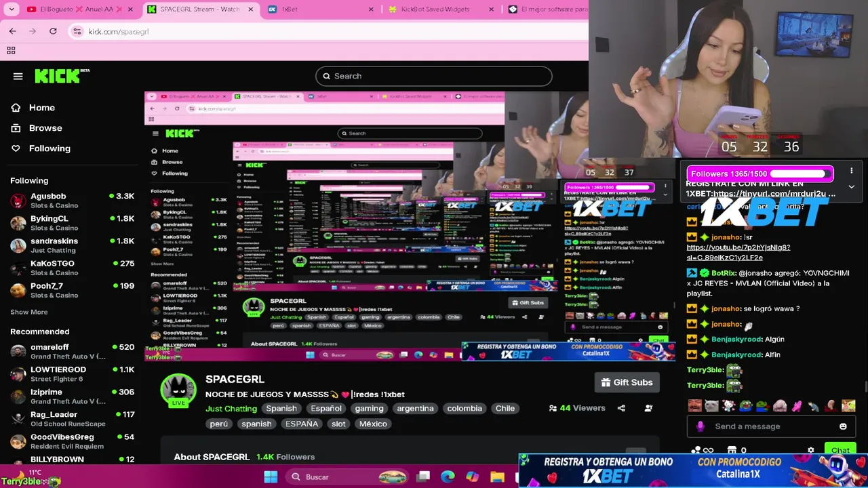The height and width of the screenshot is (488, 868).
Task: Switch to El mejor software tab
Action: click(549, 9)
